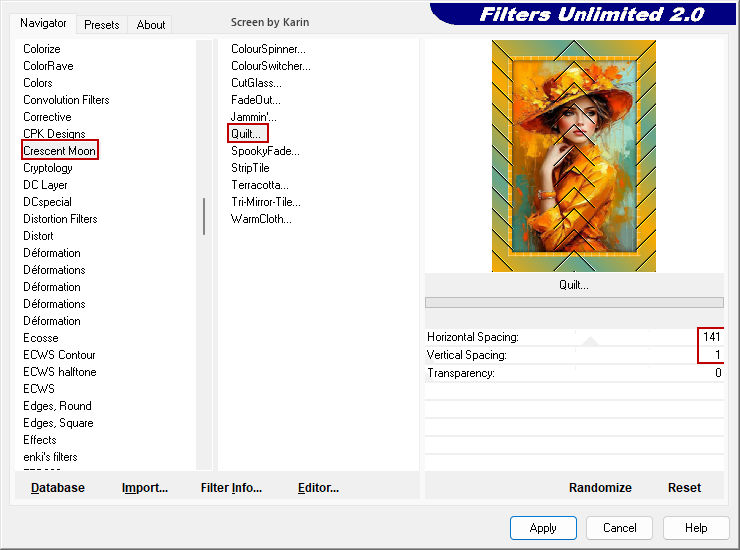Select ECWS halftone category
The image size is (740, 550).
click(x=59, y=372)
